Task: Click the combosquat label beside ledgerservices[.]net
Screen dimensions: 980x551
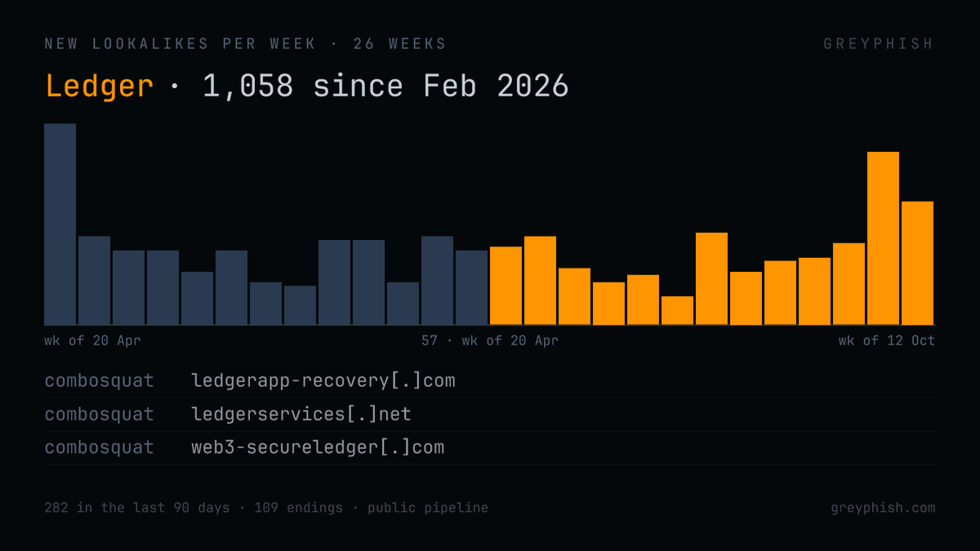Action: pos(99,415)
